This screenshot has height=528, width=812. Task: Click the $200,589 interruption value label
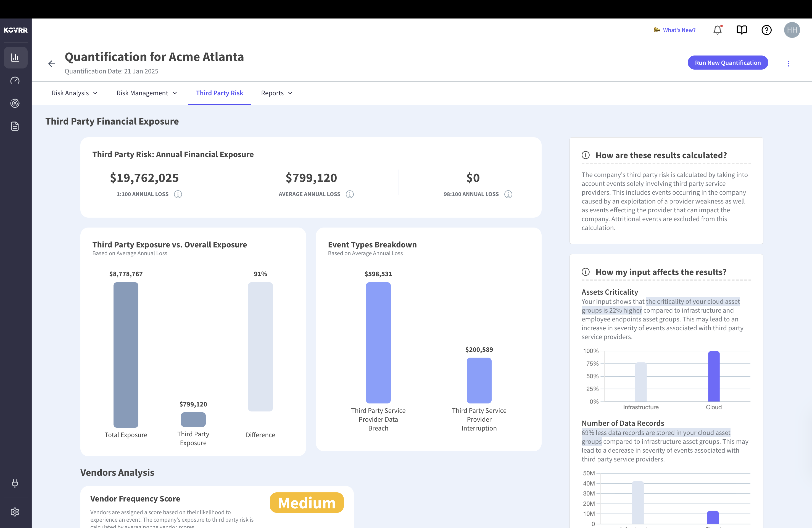point(479,350)
